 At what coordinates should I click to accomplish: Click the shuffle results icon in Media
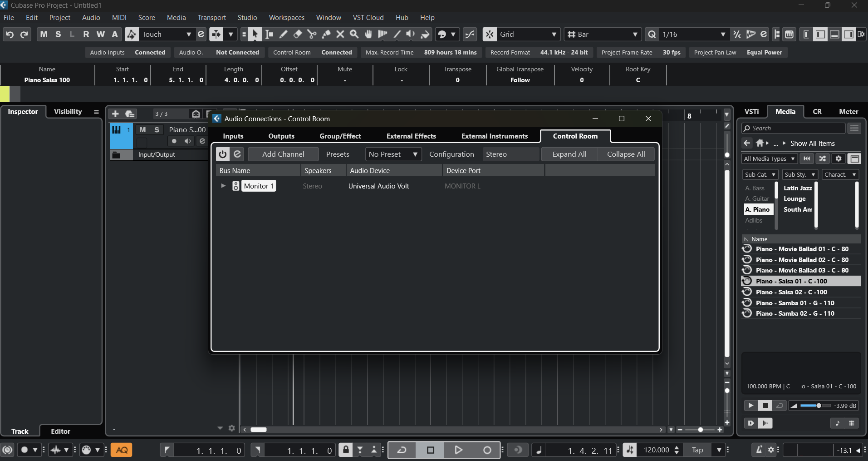tap(823, 159)
